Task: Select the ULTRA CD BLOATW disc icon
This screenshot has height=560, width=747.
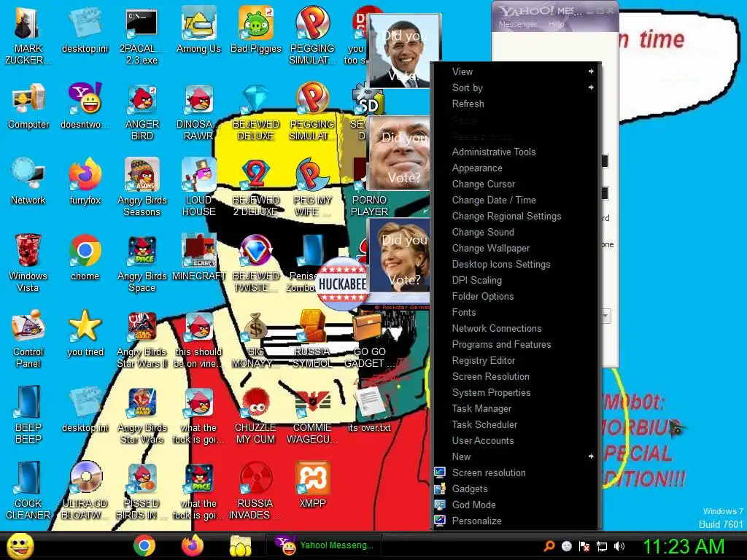Action: (x=85, y=491)
